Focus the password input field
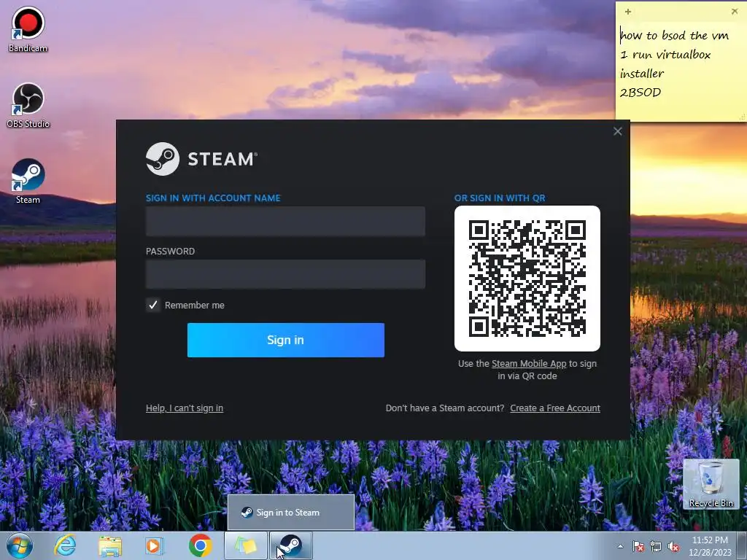This screenshot has width=747, height=560. 285,274
